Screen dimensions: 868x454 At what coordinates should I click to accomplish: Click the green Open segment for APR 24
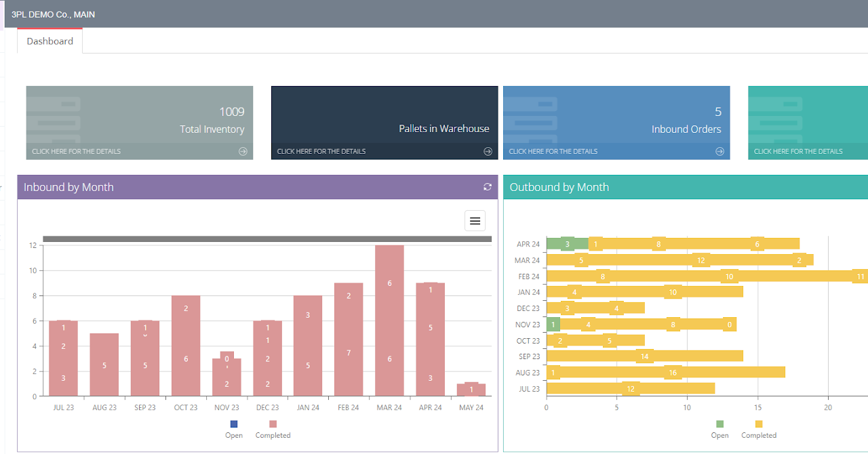tap(567, 244)
